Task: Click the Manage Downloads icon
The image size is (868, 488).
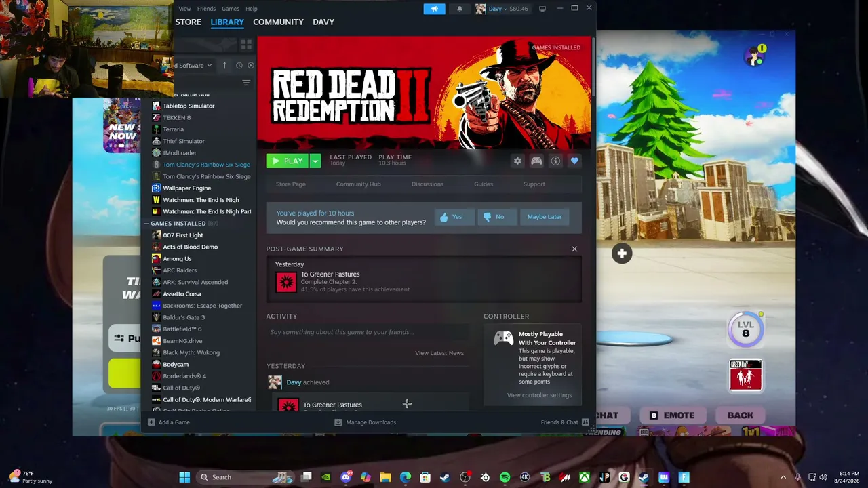Action: pos(338,422)
